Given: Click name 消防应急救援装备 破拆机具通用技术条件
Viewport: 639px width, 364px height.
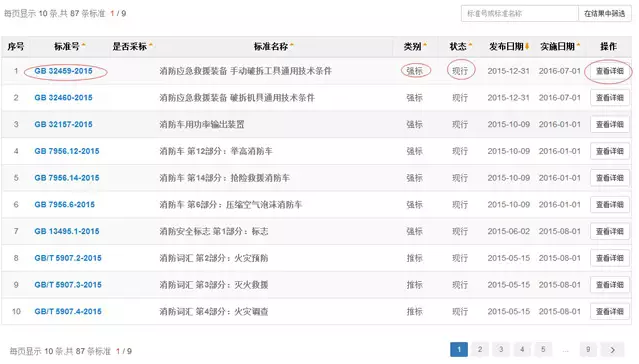Looking at the screenshot, I should (x=237, y=98).
